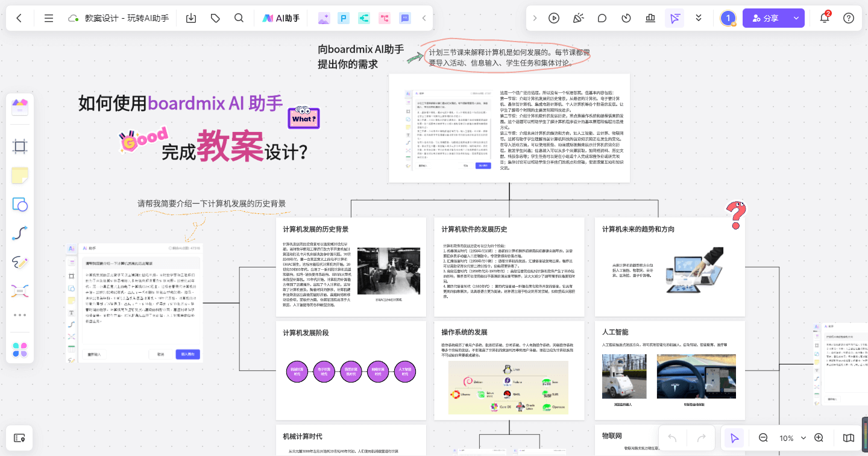This screenshot has width=868, height=456.
Task: Select the pointer cursor mode
Action: pos(734,438)
